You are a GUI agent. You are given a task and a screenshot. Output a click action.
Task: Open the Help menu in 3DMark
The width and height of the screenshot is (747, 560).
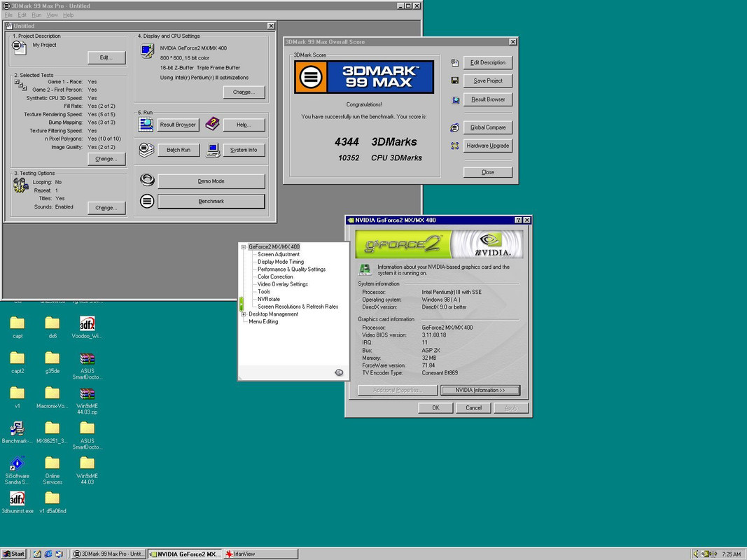68,15
